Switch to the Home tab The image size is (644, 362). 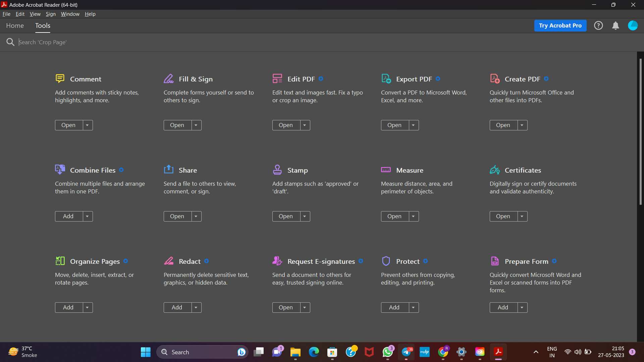point(15,25)
